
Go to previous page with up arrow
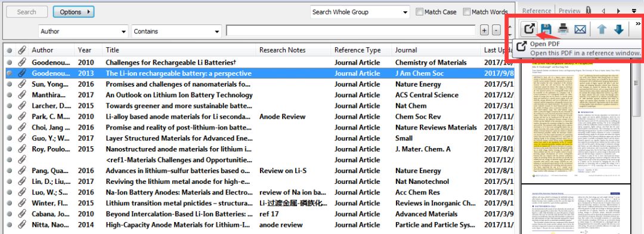point(602,29)
